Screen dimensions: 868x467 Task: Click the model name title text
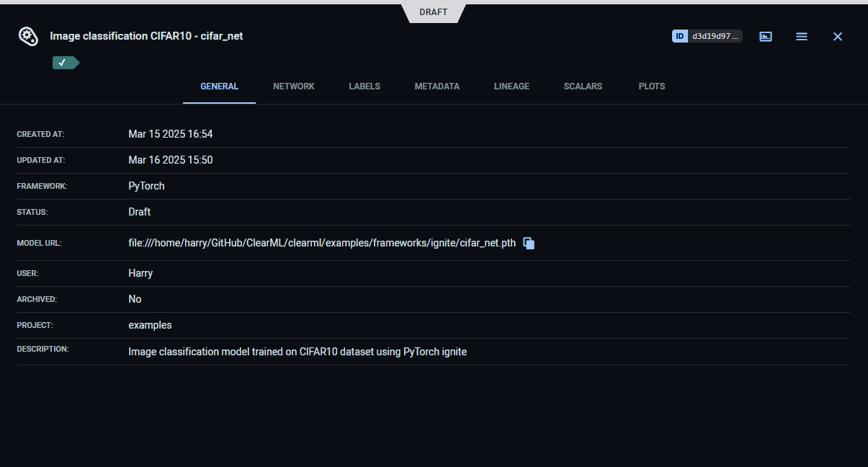146,36
